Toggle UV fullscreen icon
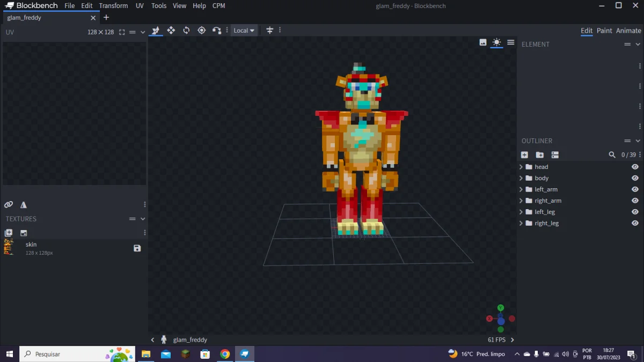Viewport: 644px width, 362px height. tap(122, 32)
